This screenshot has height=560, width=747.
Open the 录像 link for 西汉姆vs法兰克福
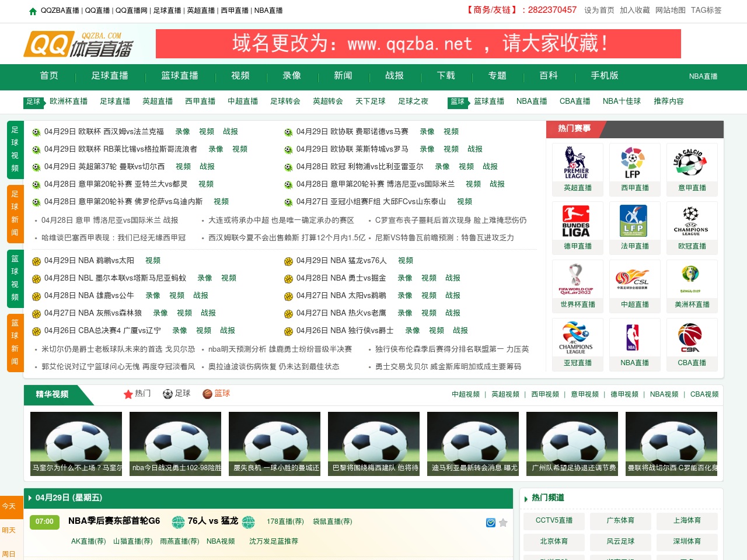click(x=183, y=132)
